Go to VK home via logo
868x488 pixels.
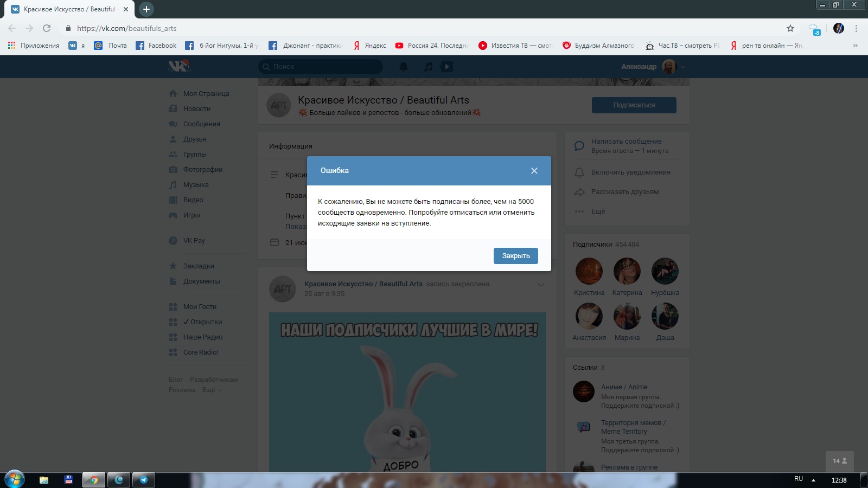[x=178, y=66]
